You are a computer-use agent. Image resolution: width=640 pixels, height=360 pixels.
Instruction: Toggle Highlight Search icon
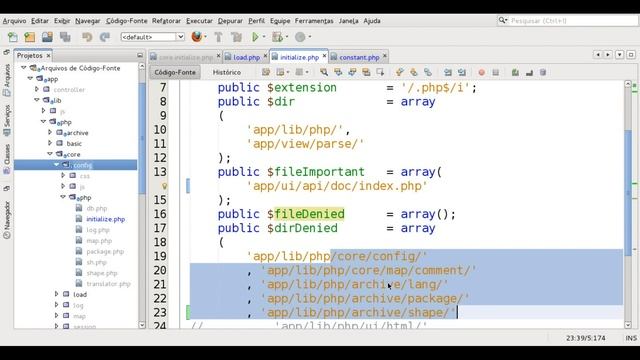(x=366, y=72)
